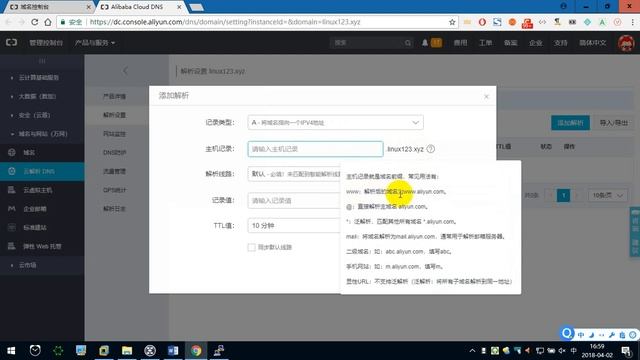Click the 记录值 input field
The width and height of the screenshot is (640, 360).
coord(294,200)
